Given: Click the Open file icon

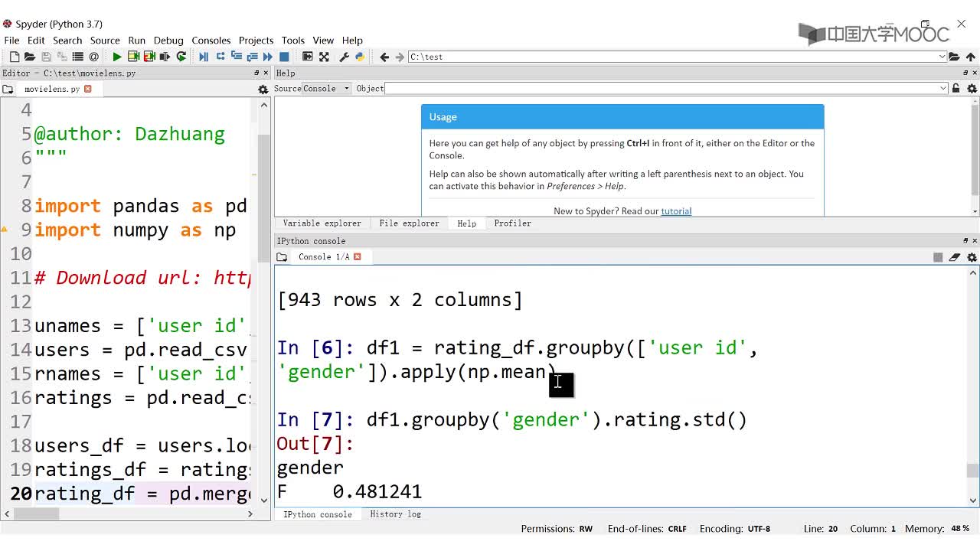Looking at the screenshot, I should 30,57.
